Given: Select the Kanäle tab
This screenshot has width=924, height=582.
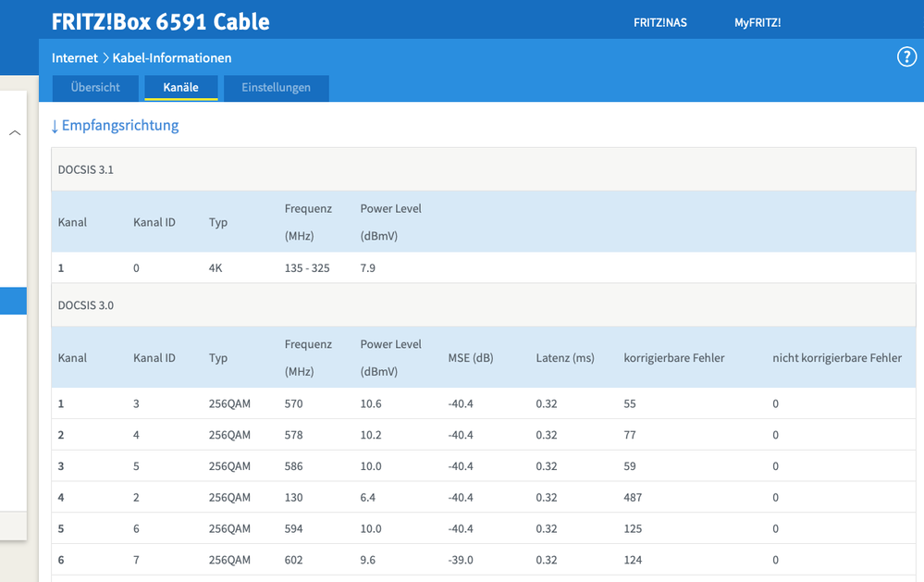Looking at the screenshot, I should [180, 88].
